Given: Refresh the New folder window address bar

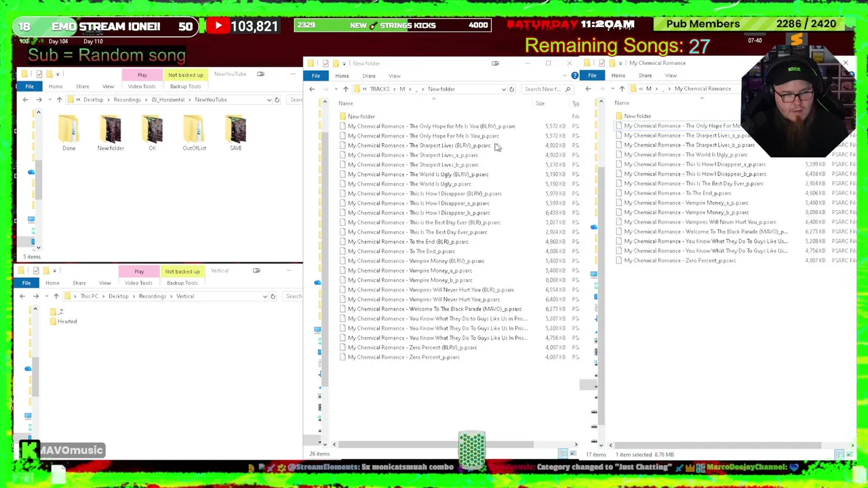Looking at the screenshot, I should [511, 89].
